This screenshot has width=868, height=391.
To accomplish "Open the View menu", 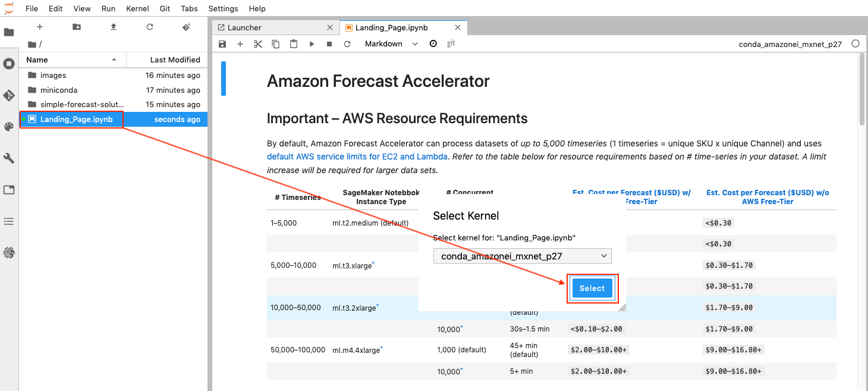I will point(82,8).
